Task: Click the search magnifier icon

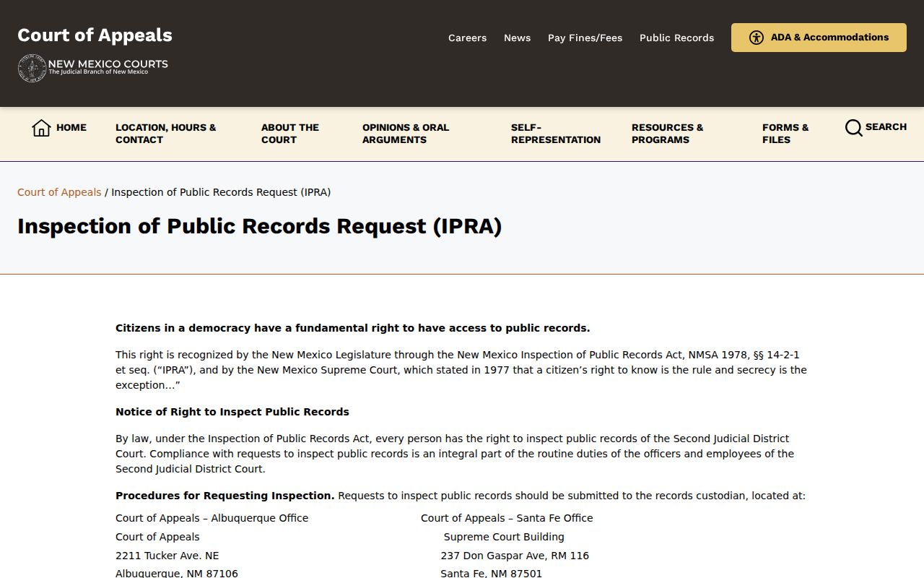Action: coord(854,128)
